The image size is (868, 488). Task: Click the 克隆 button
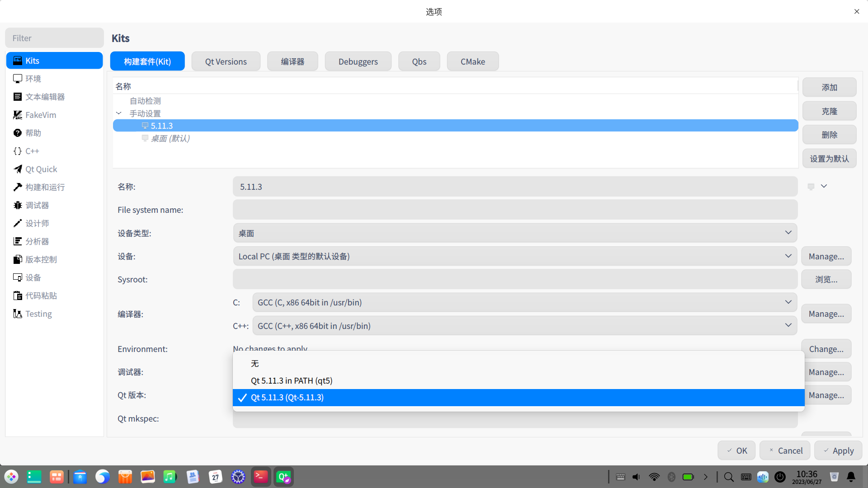(829, 111)
